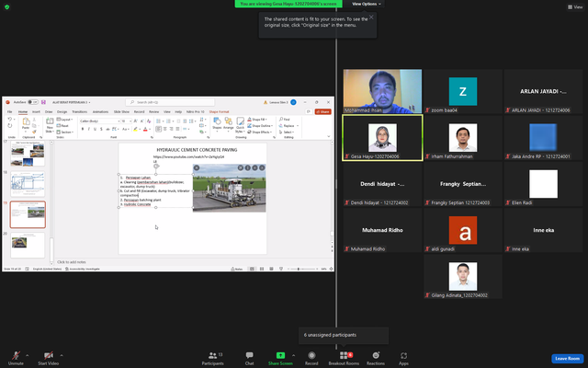The height and width of the screenshot is (368, 588).
Task: Open Shape Outline dropdown
Action: [x=260, y=126]
